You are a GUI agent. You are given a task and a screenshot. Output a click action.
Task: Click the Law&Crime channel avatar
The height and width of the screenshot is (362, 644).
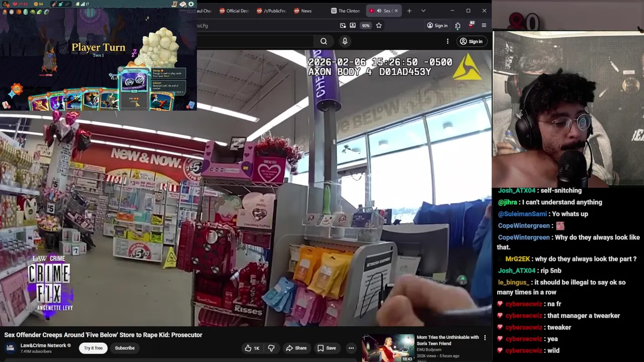coord(10,348)
